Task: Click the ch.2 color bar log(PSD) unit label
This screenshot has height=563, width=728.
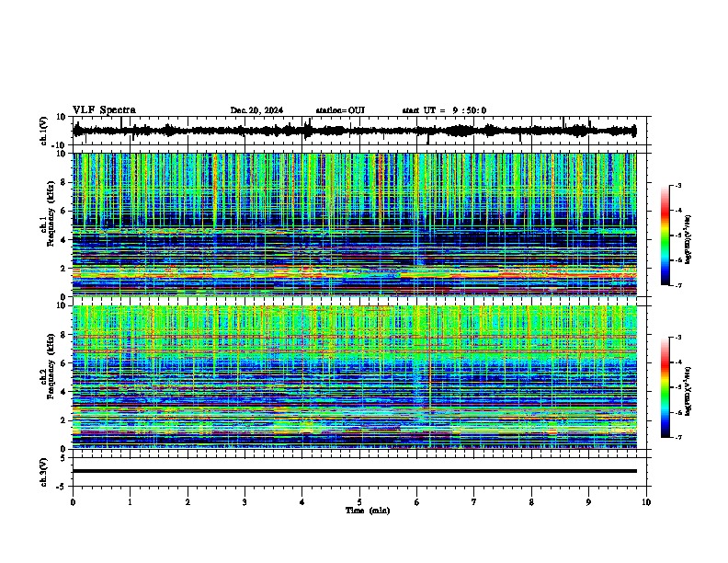Action: click(x=688, y=391)
